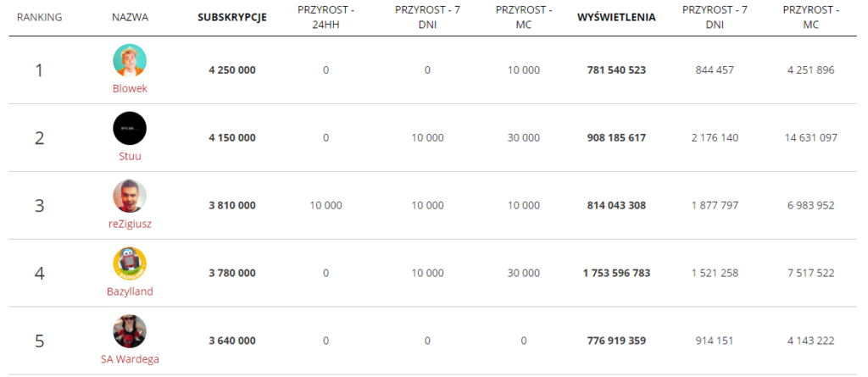Screen dimensions: 868x377
Task: Sort table by WYŚWIETLENIA column header
Action: click(x=616, y=17)
